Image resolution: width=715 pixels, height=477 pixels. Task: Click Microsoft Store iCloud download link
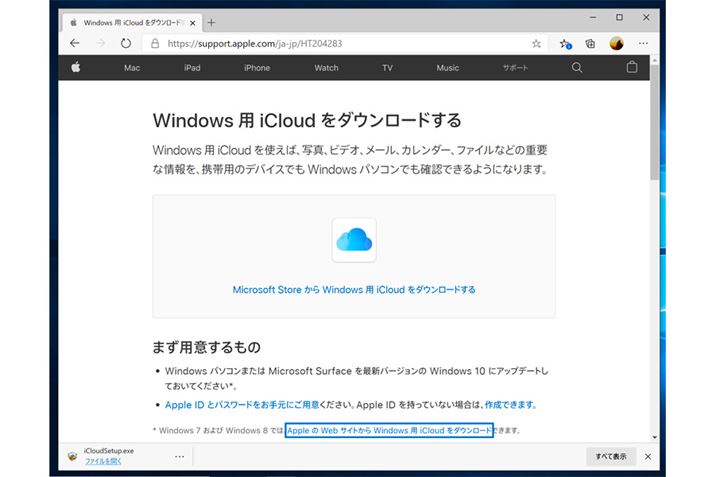tap(354, 290)
